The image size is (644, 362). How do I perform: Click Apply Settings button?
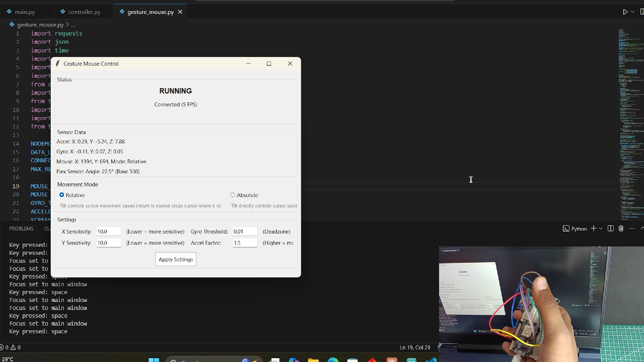coord(176,259)
